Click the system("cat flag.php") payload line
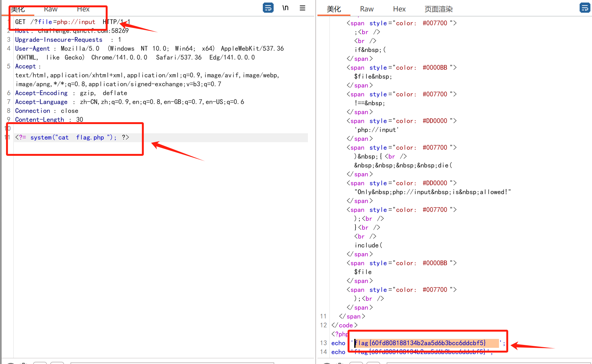Screen dimensions: 592x364 72,137
